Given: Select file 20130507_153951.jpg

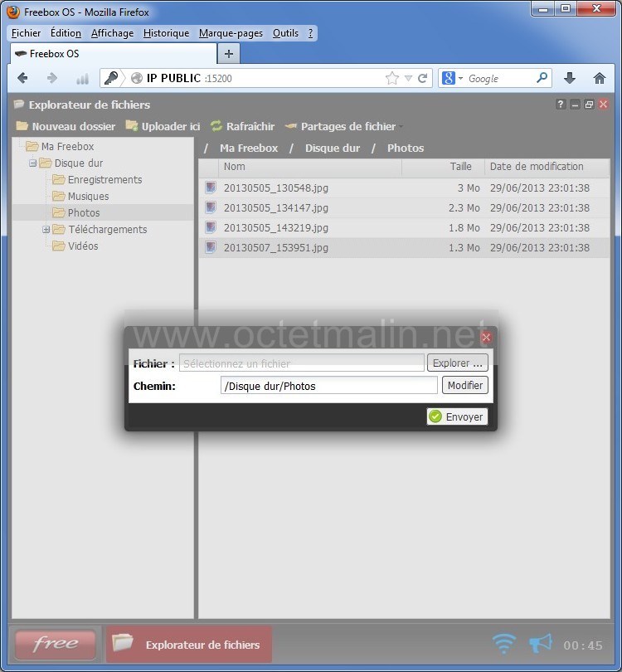Looking at the screenshot, I should [x=404, y=248].
